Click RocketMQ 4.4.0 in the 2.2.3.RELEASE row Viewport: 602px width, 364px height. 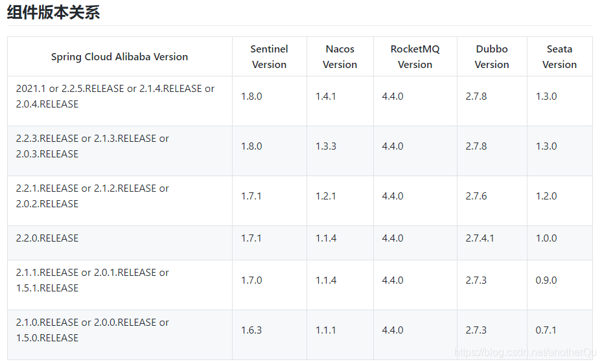pos(415,151)
